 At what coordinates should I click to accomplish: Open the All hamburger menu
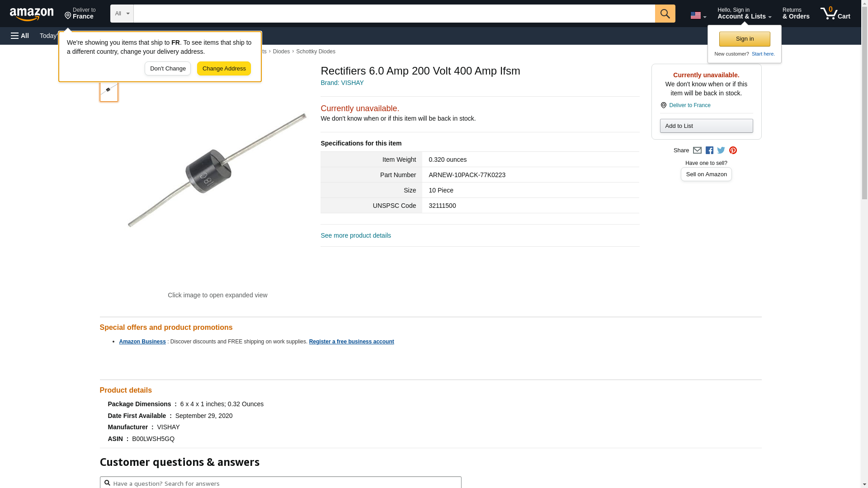[x=20, y=36]
